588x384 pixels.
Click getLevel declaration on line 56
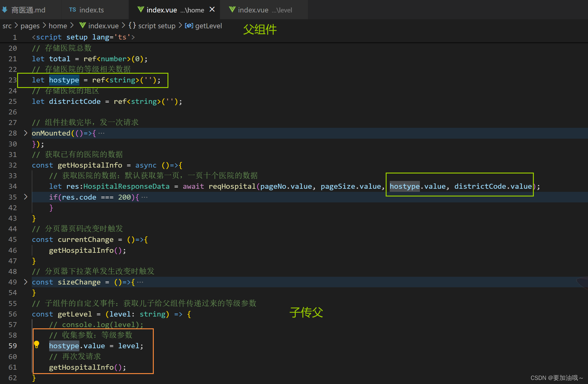(75, 314)
